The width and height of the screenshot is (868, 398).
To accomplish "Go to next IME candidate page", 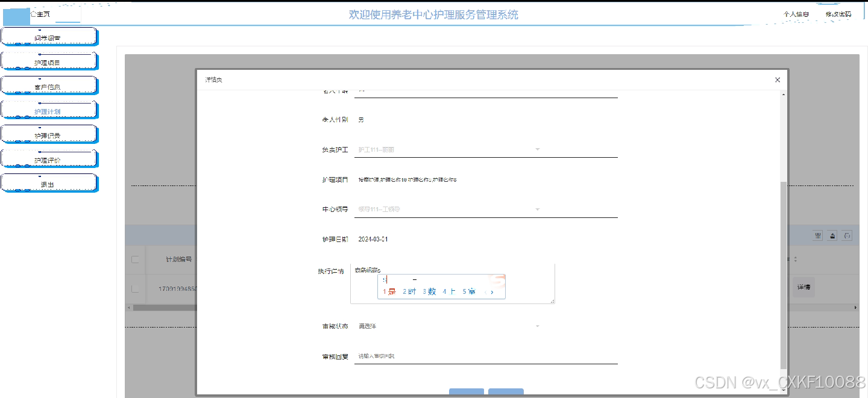I will click(492, 292).
